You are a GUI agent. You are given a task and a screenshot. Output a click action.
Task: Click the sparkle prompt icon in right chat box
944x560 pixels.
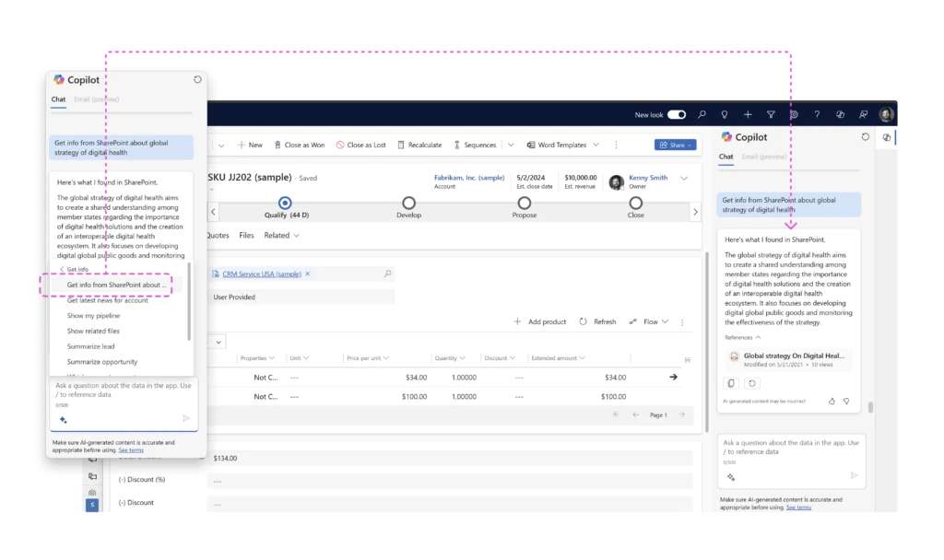[730, 476]
